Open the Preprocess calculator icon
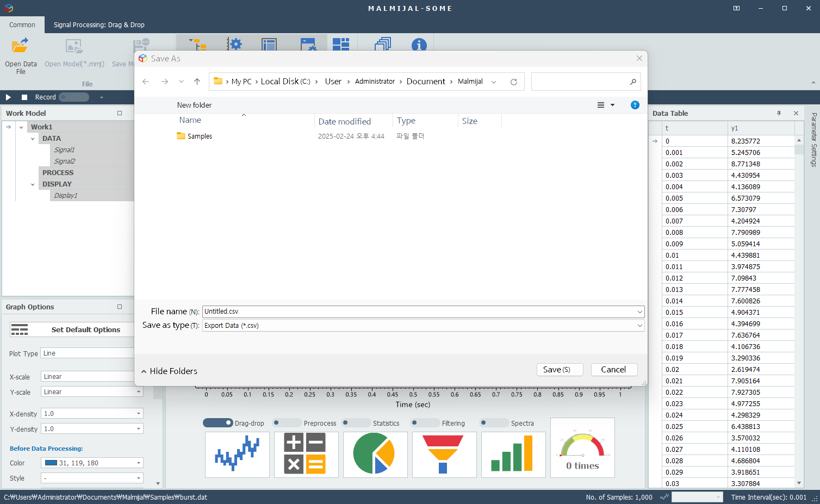 click(x=306, y=455)
